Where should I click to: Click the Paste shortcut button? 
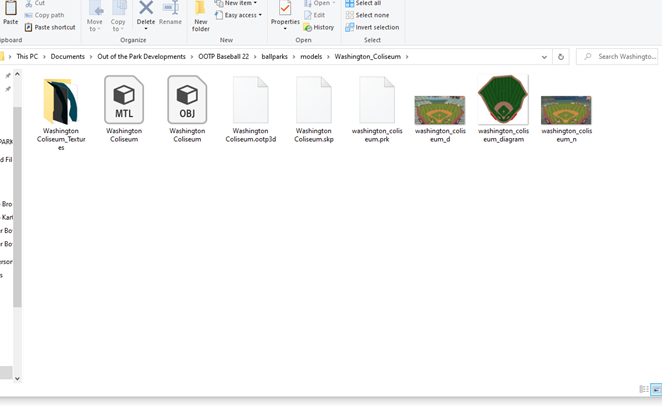50,27
